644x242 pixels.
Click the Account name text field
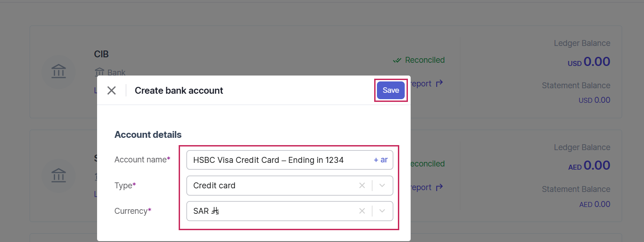[278, 160]
